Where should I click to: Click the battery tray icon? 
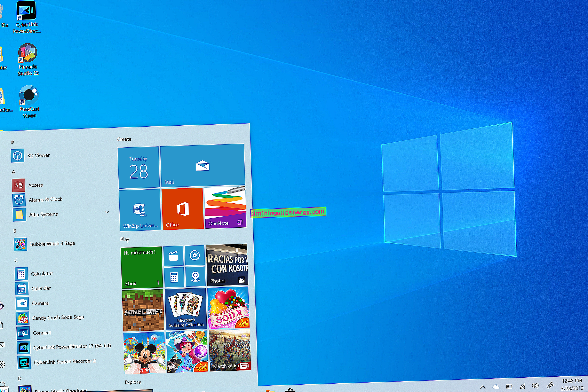pyautogui.click(x=509, y=386)
